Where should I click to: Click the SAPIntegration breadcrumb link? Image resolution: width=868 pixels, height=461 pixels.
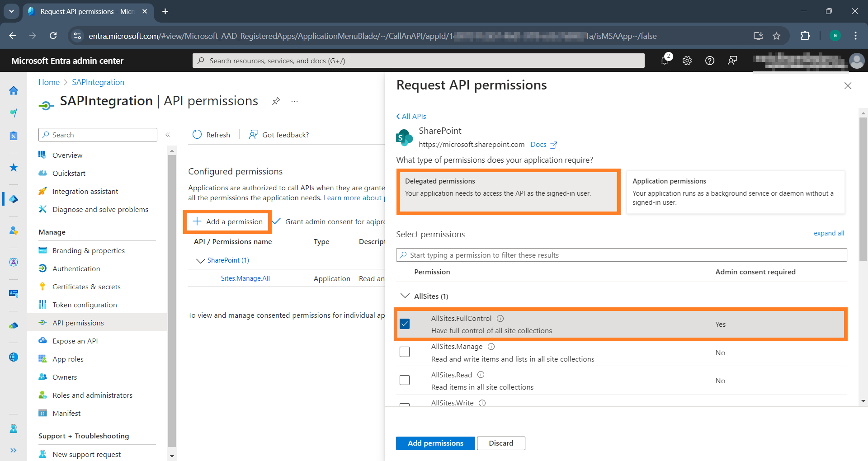[x=98, y=82]
